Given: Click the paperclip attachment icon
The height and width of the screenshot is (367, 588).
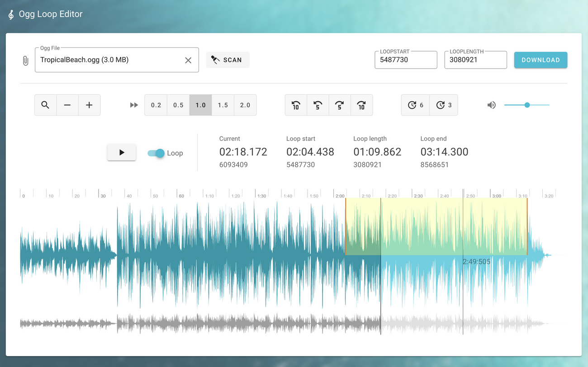Looking at the screenshot, I should coord(26,60).
